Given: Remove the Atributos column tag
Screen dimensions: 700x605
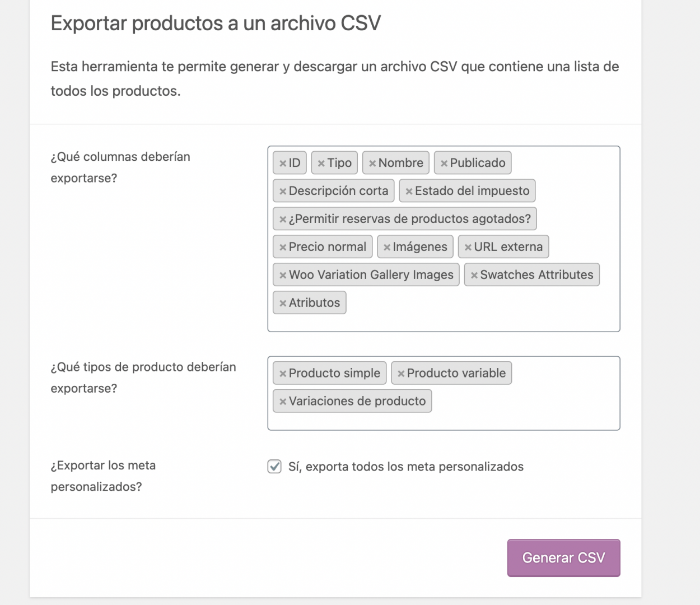Looking at the screenshot, I should point(283,304).
